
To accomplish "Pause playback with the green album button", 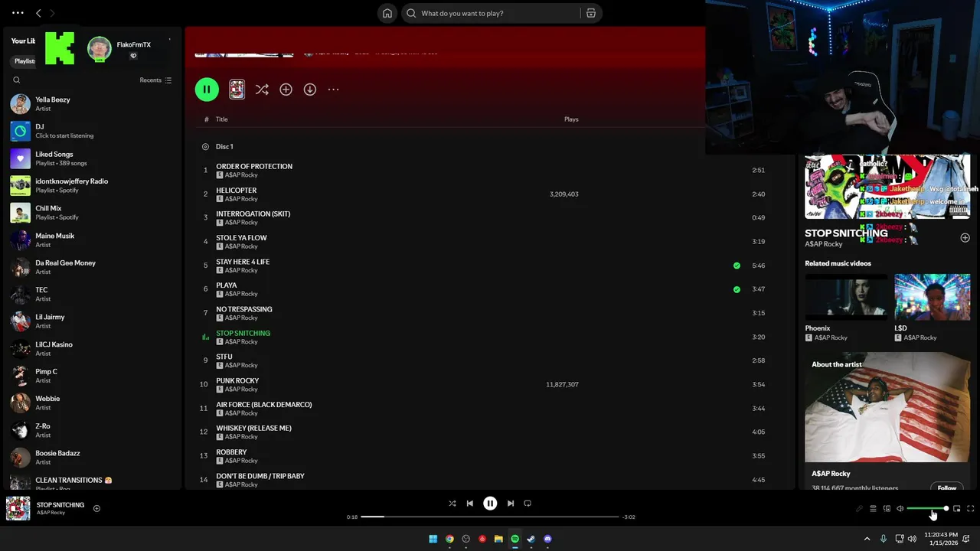I will point(207,90).
